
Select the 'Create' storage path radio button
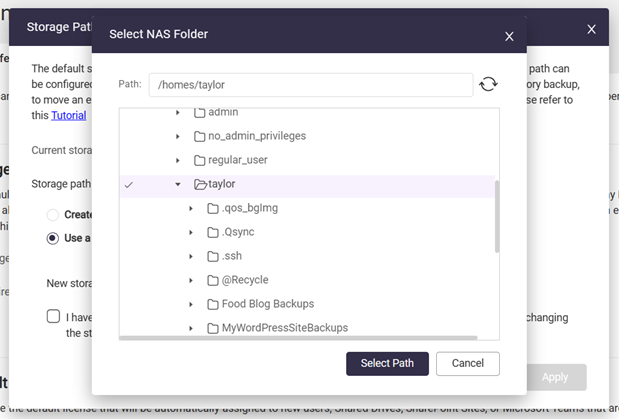(54, 214)
